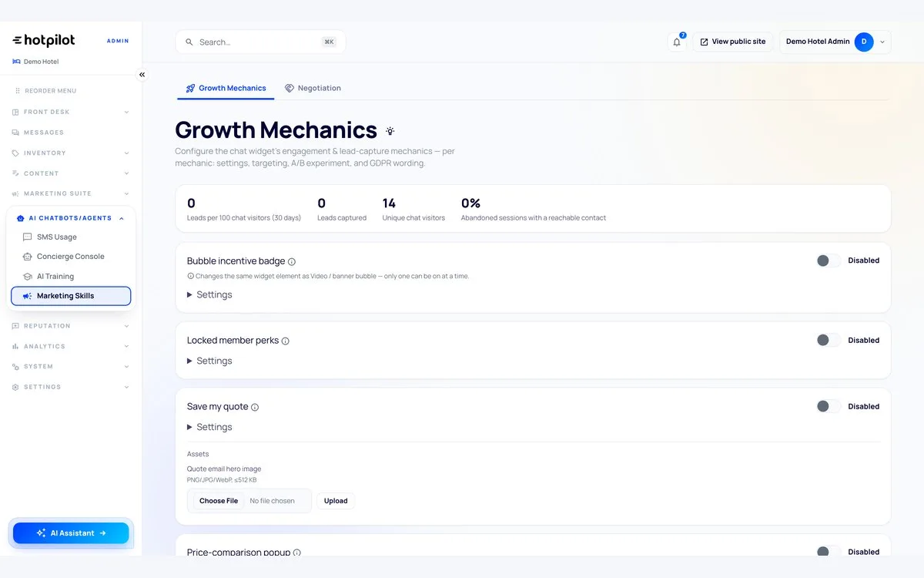Click the Upload button
The width and height of the screenshot is (924, 578).
(x=336, y=501)
